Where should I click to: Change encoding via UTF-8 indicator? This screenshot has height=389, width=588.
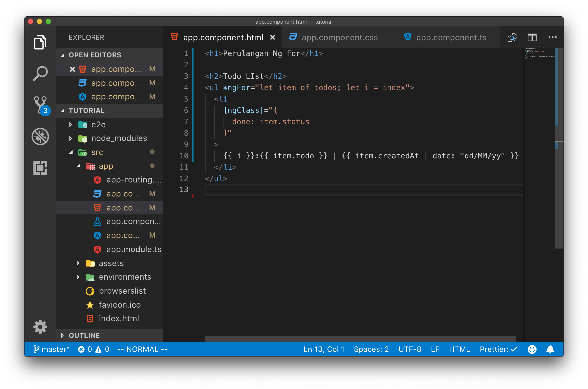[x=410, y=349]
